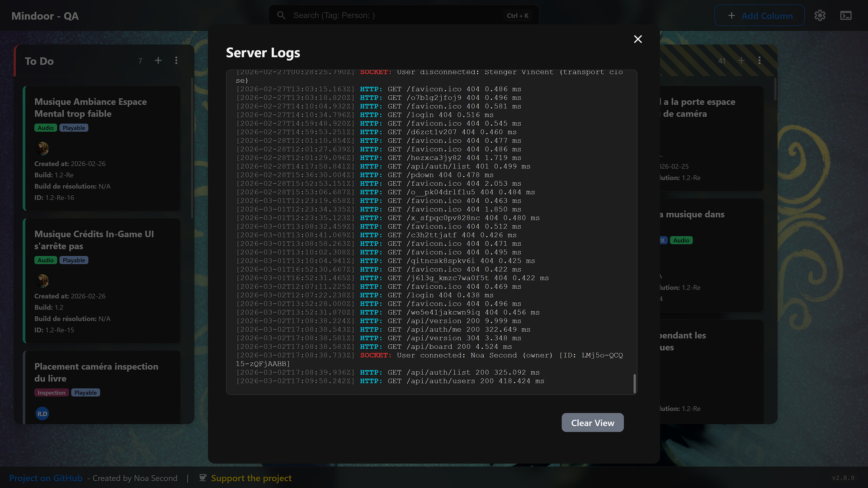This screenshot has height=488, width=868.
Task: Open the To Do column options menu
Action: 176,61
